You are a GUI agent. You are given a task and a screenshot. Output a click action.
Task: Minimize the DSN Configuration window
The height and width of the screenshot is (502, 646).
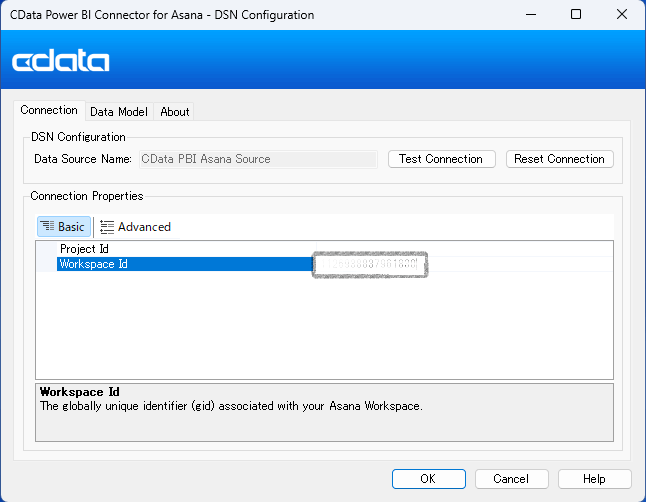[529, 15]
